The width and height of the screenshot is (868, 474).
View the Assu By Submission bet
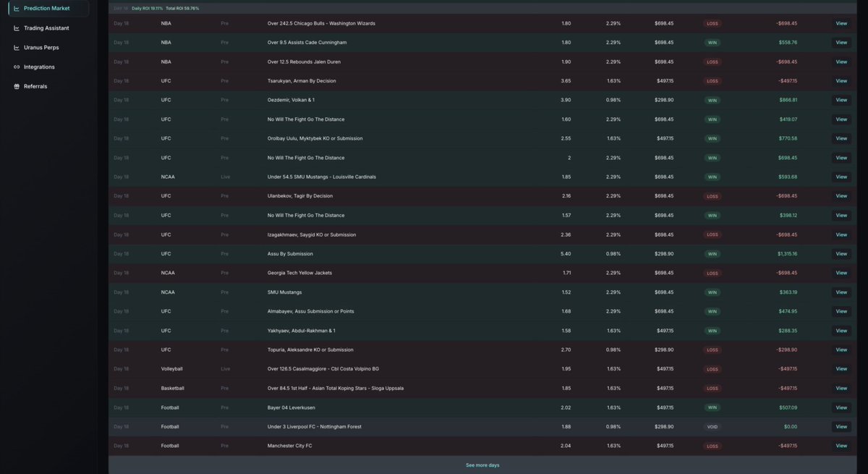(x=841, y=254)
